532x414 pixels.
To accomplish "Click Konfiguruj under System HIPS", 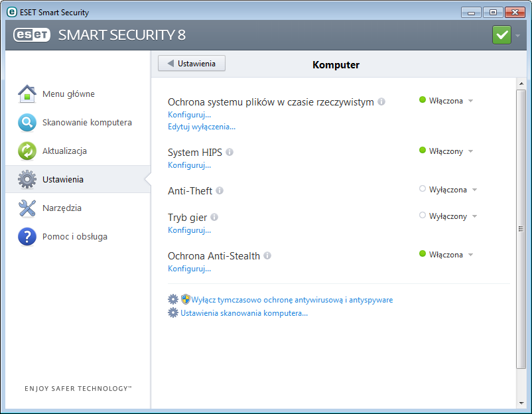I will tap(189, 165).
